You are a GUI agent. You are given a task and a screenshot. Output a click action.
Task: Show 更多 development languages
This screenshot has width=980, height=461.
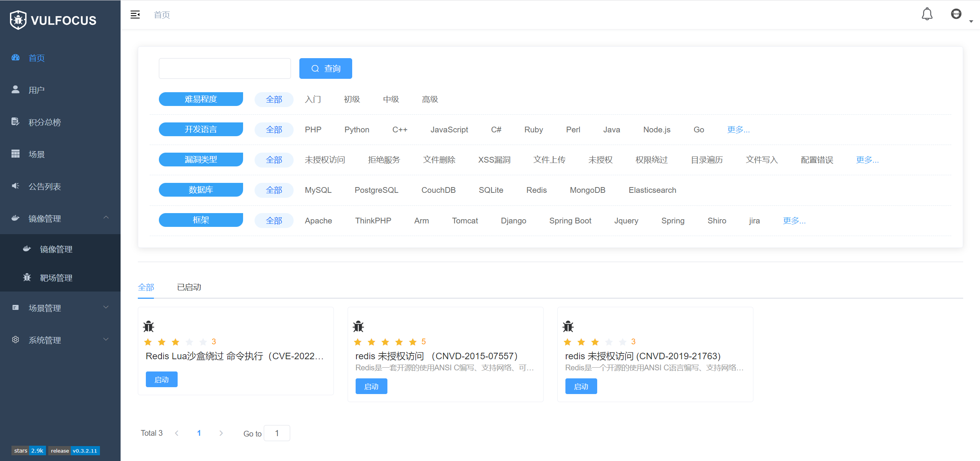point(738,130)
